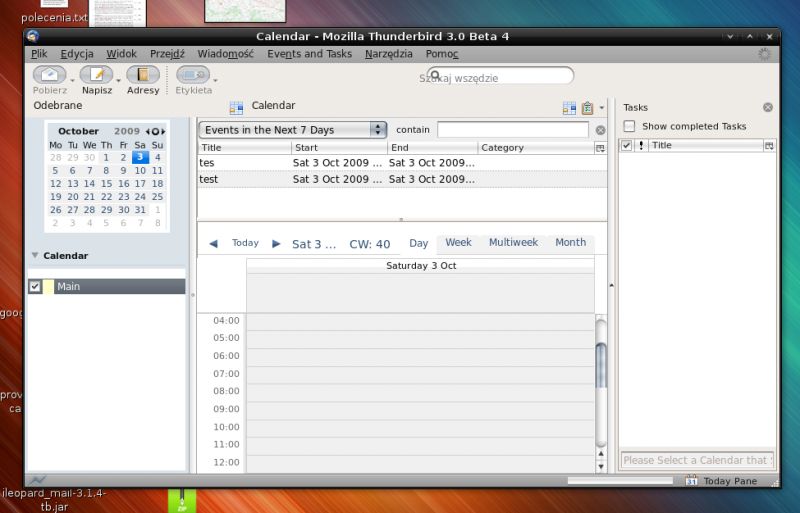Viewport: 800px width, 513px height.
Task: Switch to tasks mode via clipboard icon
Action: (587, 108)
